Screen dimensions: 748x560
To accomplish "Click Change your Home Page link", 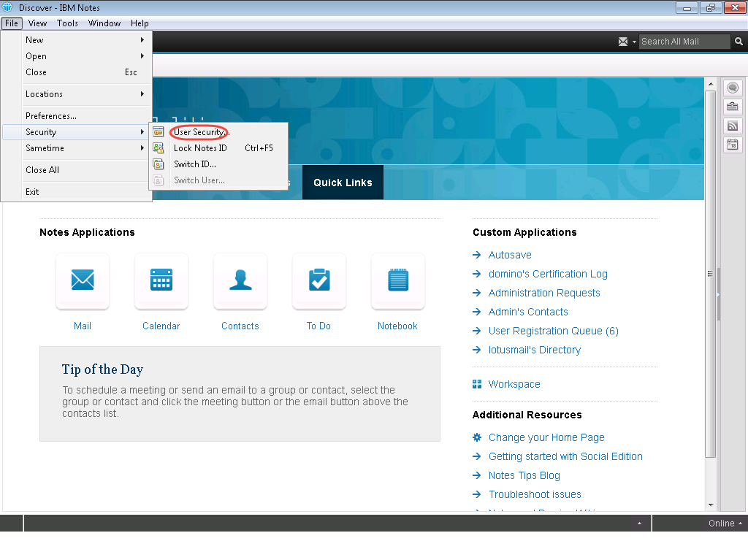I will pyautogui.click(x=546, y=437).
